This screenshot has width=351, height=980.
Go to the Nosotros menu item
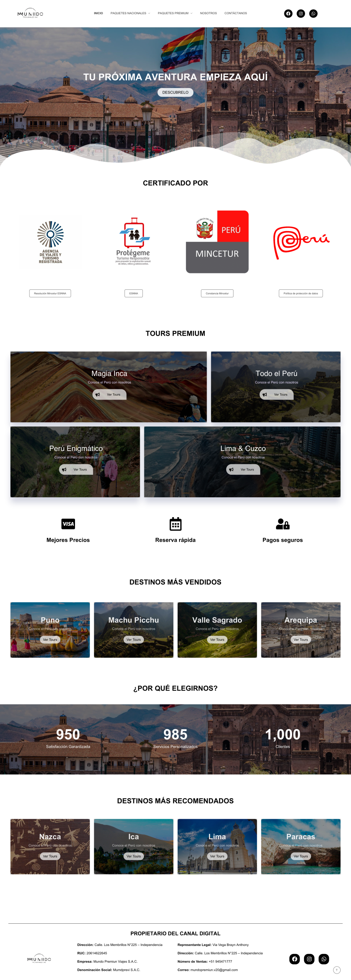[208, 13]
